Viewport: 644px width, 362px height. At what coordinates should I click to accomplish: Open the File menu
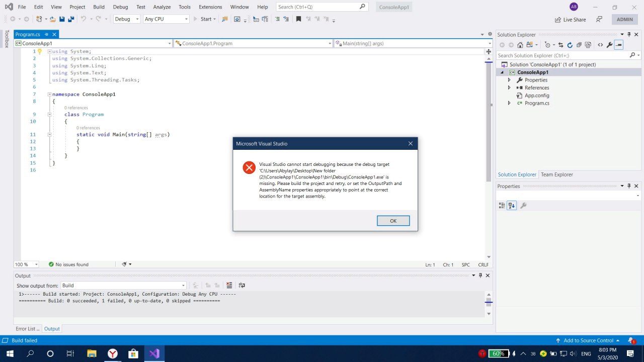coord(22,7)
